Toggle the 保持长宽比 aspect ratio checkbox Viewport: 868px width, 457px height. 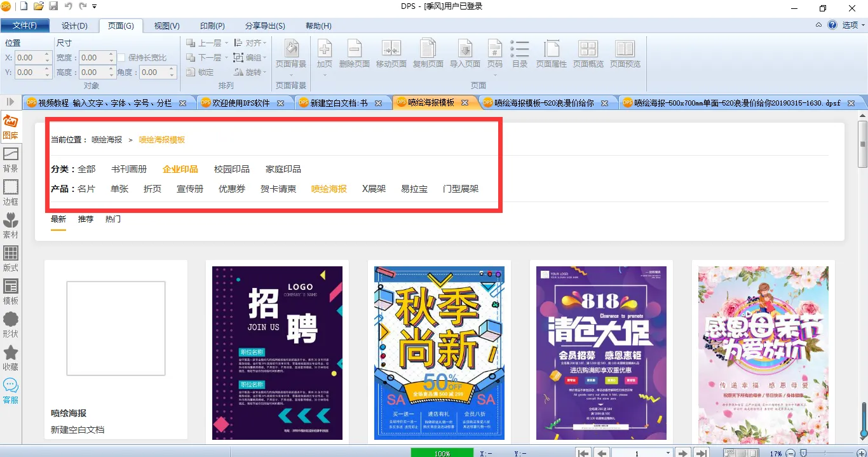[121, 58]
